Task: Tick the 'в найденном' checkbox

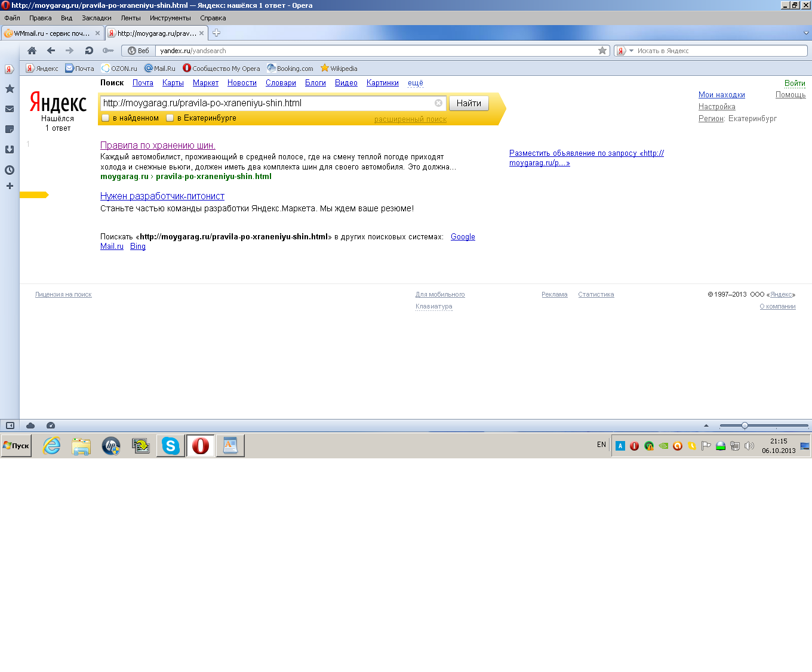Action: pyautogui.click(x=106, y=118)
